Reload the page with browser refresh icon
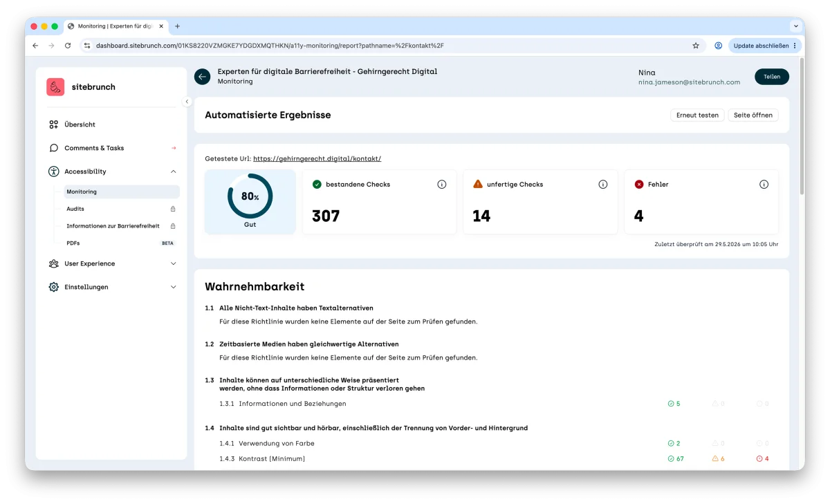Screen dimensions: 830x504 coord(68,46)
